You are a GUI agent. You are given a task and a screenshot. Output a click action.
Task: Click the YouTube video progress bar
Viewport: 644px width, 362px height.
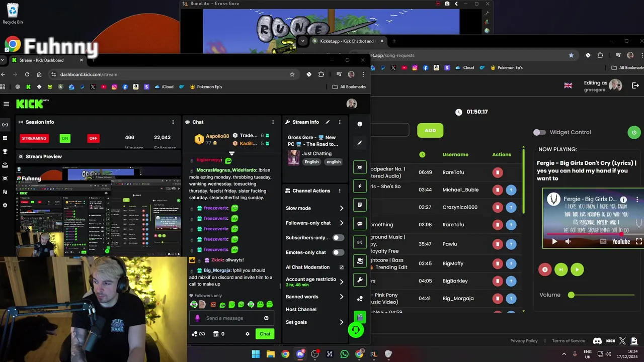(x=593, y=234)
